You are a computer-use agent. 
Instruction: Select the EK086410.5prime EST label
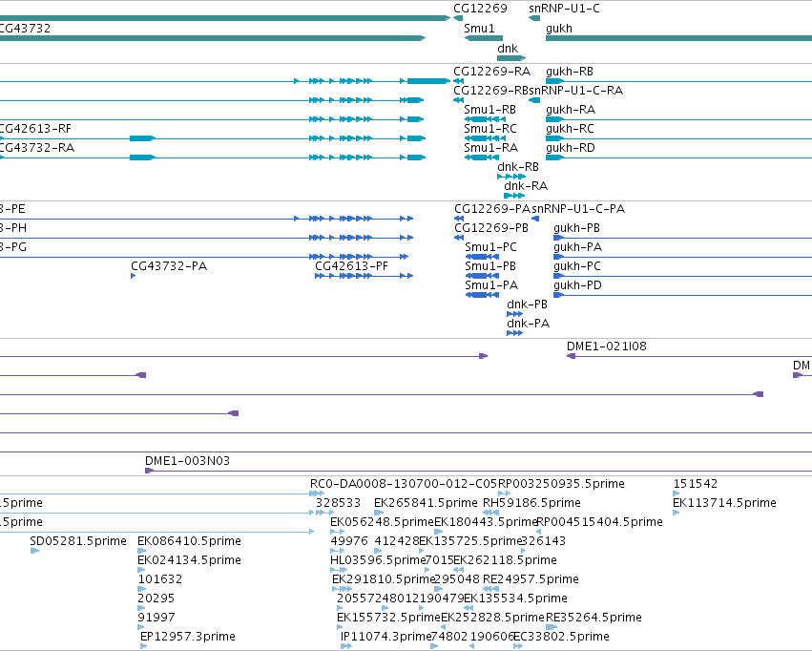pos(189,541)
